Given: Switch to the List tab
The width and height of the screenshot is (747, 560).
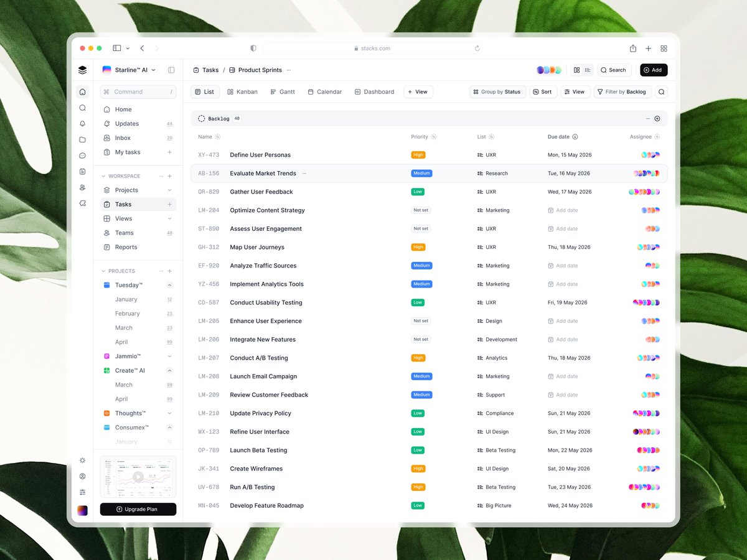Looking at the screenshot, I should pyautogui.click(x=204, y=91).
